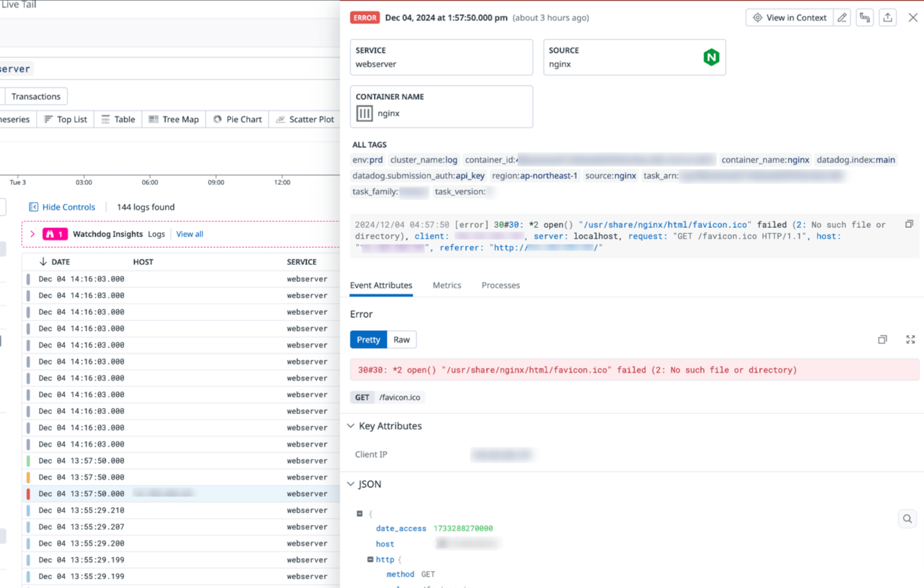Click the green nginx source logo
This screenshot has height=588, width=924.
tap(711, 57)
